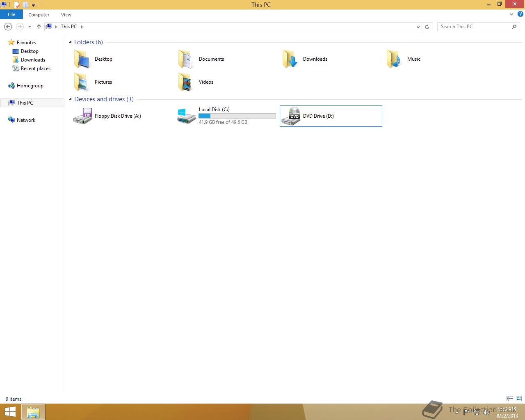Select Homegroup in navigation pane
The height and width of the screenshot is (420, 525).
click(x=30, y=86)
